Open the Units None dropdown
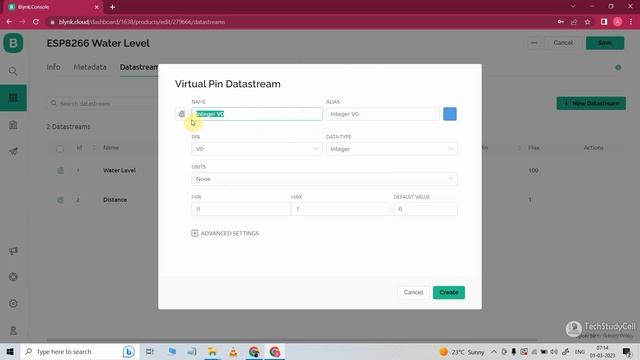 coord(324,179)
